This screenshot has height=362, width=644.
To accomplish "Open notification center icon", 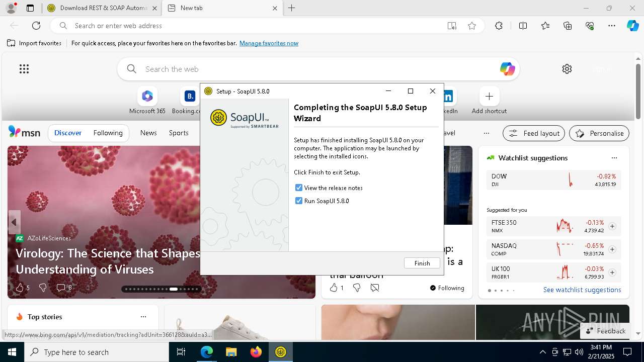I will click(x=627, y=352).
